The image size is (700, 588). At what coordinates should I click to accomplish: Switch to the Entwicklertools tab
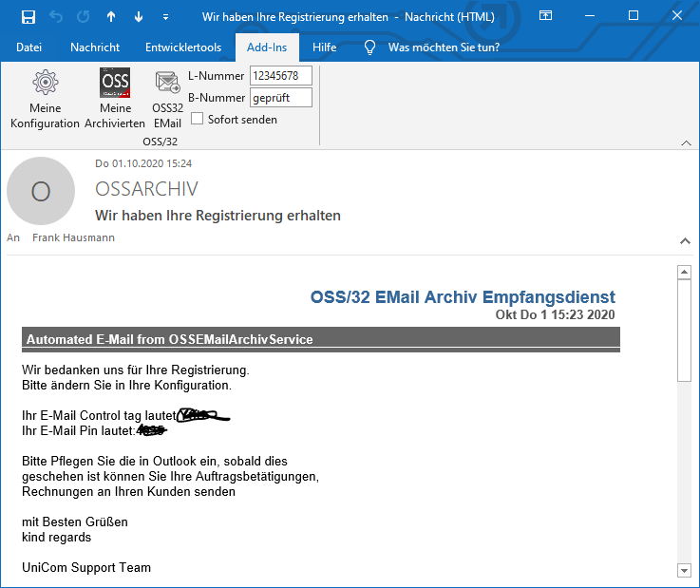click(x=183, y=47)
